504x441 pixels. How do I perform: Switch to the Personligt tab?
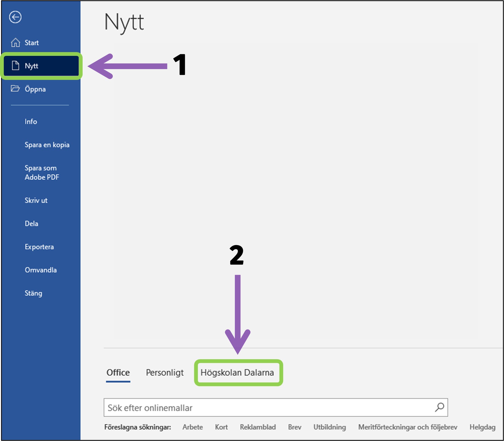pyautogui.click(x=165, y=373)
